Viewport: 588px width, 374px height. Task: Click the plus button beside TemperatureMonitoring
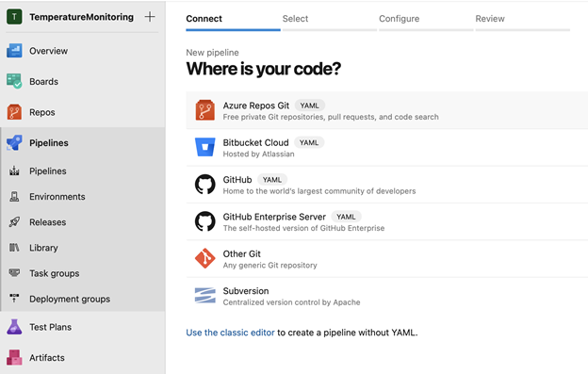click(x=150, y=17)
